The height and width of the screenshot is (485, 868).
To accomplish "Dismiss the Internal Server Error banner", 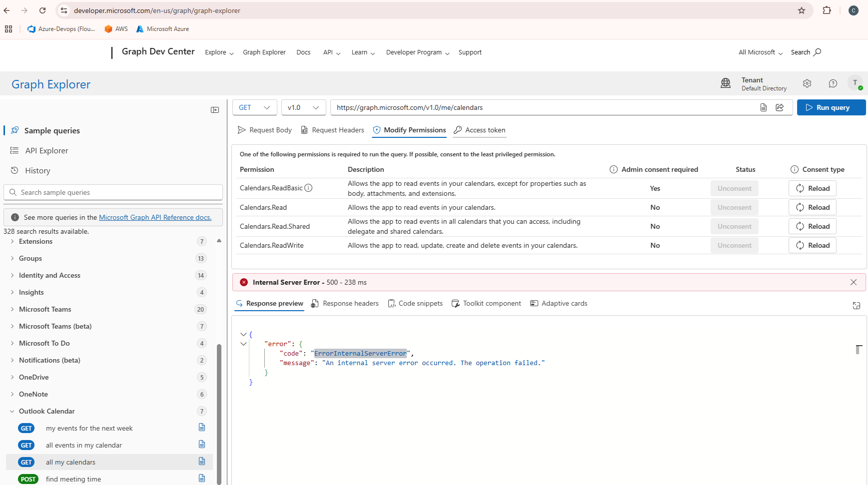I will coord(854,282).
